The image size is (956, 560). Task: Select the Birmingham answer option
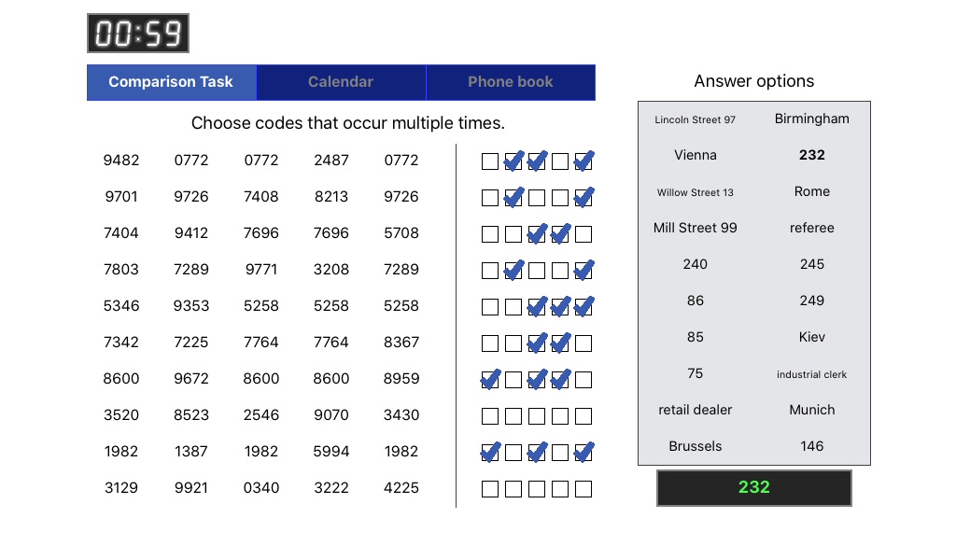(812, 119)
